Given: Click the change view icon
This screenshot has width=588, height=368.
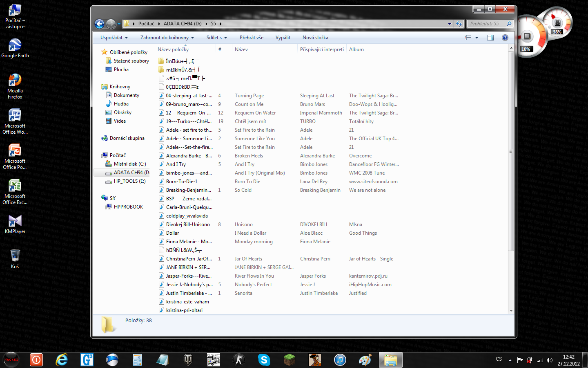Looking at the screenshot, I should [x=468, y=38].
